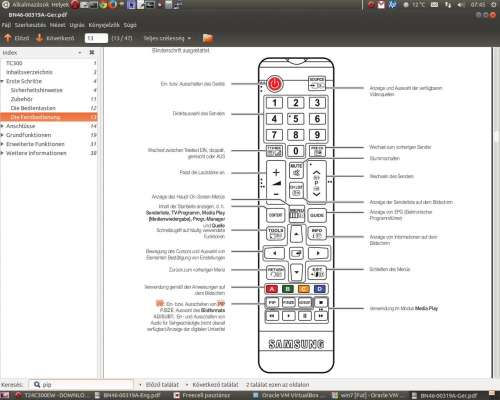Viewport: 500px width, 400px height.
Task: Click the document's vertical scrollbar
Action: tap(496, 213)
